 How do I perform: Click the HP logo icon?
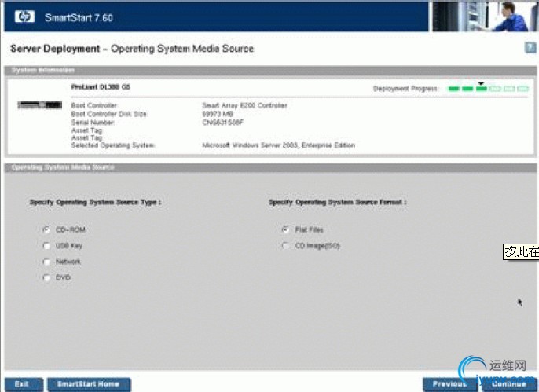[x=24, y=16]
